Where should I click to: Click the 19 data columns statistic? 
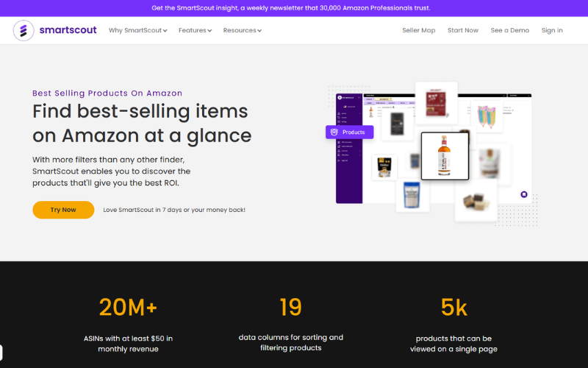pos(290,307)
